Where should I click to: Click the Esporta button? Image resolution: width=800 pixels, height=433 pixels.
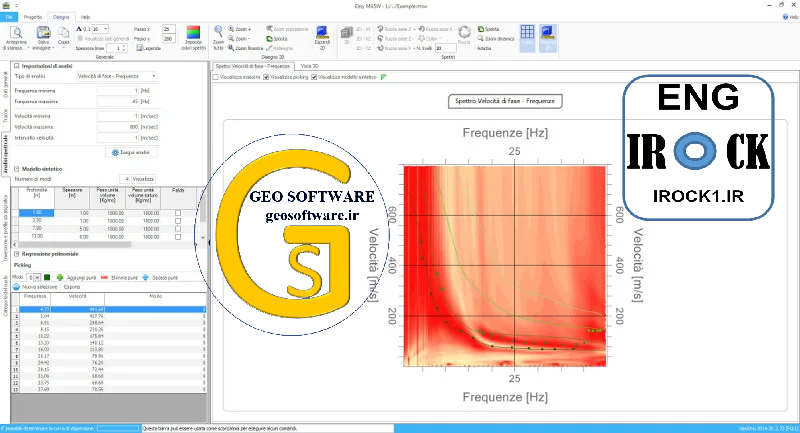72,287
